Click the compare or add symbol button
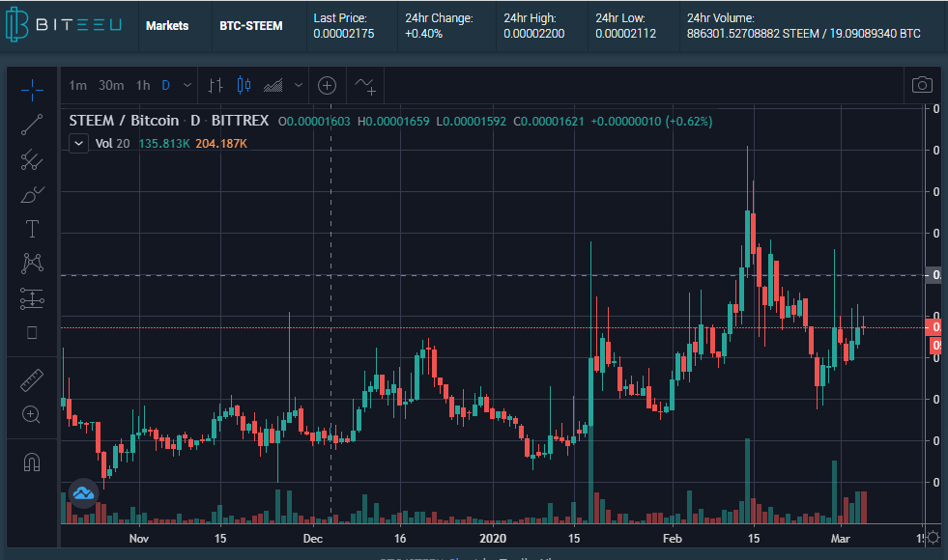Viewport: 948px width, 560px height. [327, 85]
